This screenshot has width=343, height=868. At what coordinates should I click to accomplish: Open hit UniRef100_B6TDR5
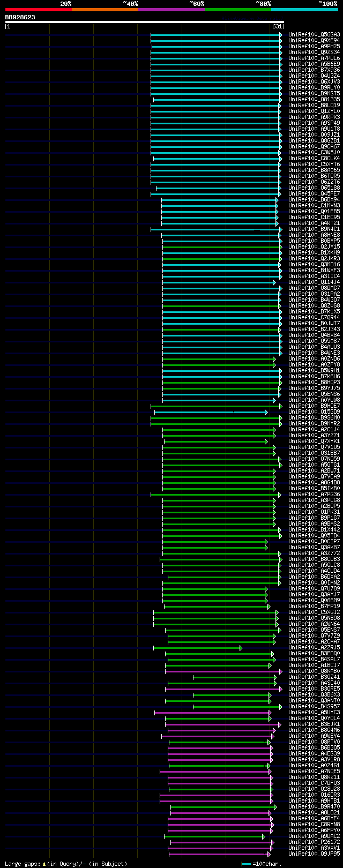coord(314,176)
